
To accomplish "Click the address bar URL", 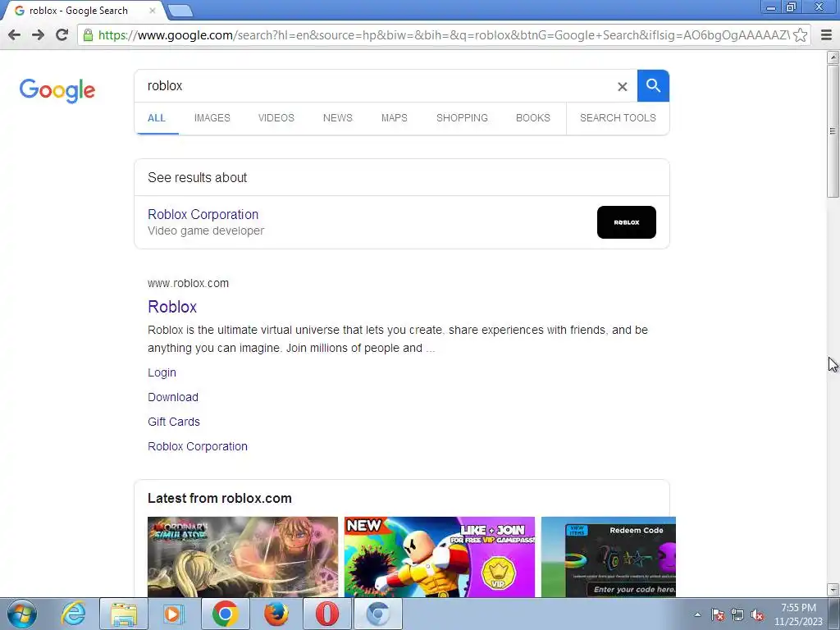I will tap(442, 35).
